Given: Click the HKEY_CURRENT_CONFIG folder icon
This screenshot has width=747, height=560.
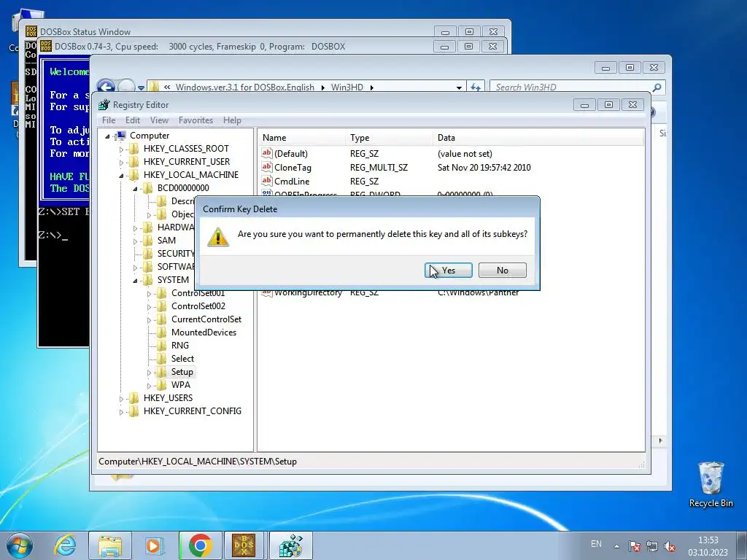Looking at the screenshot, I should (134, 411).
